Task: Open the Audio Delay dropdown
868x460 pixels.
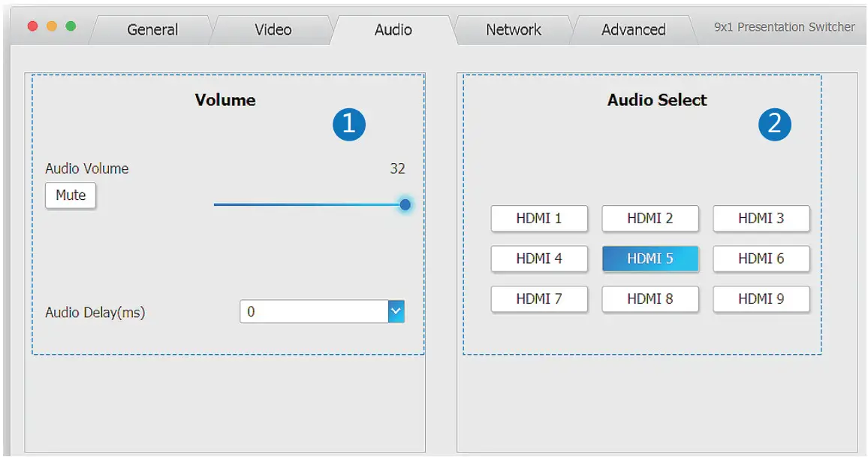Action: click(x=397, y=310)
